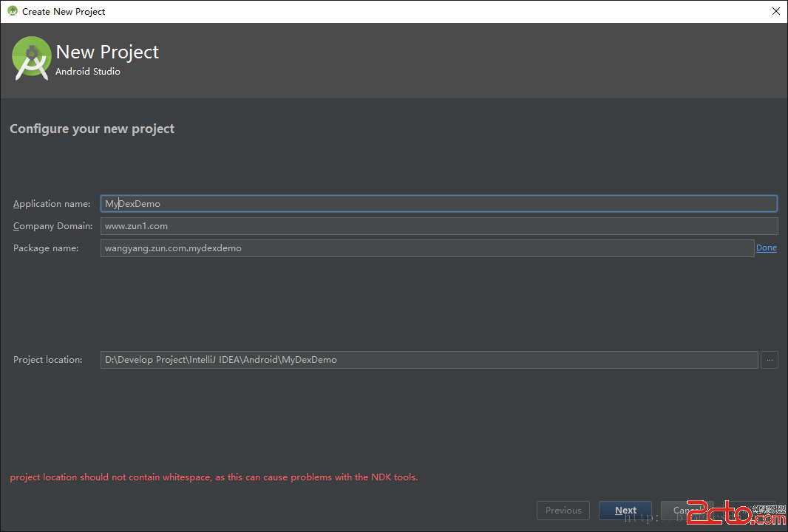Click the Application name label
The height and width of the screenshot is (532, 788).
coord(52,204)
